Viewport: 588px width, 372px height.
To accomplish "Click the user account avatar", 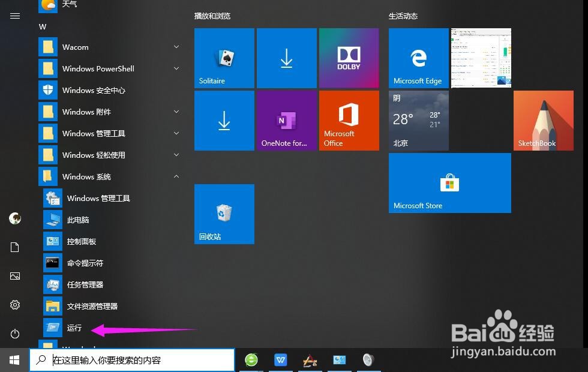I will tap(15, 218).
